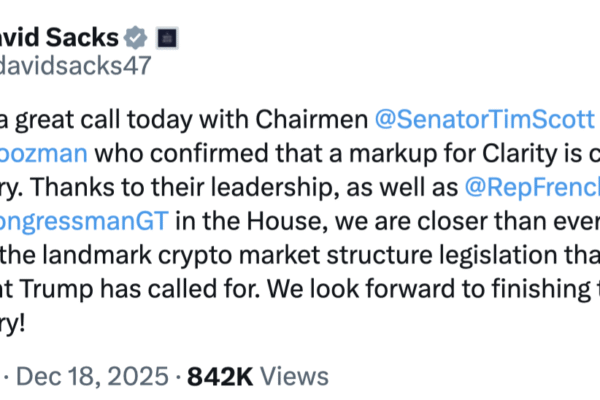Click the bold 842K view count

(x=225, y=376)
